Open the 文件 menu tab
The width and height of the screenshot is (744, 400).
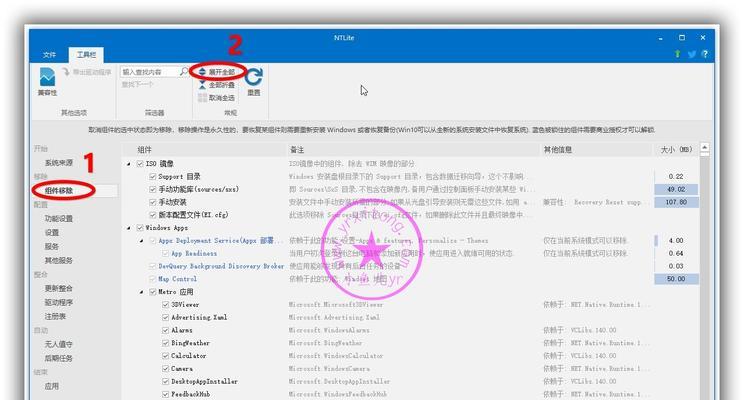click(49, 55)
